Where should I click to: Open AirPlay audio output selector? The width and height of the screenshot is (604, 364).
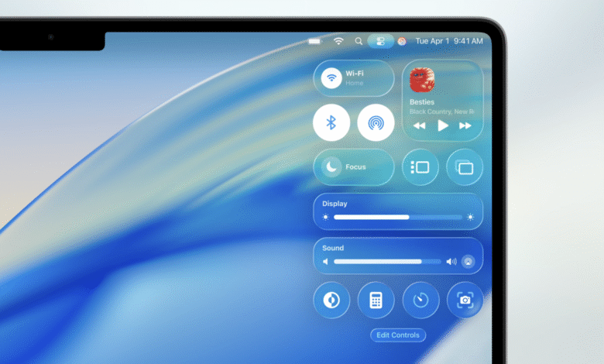tap(468, 262)
